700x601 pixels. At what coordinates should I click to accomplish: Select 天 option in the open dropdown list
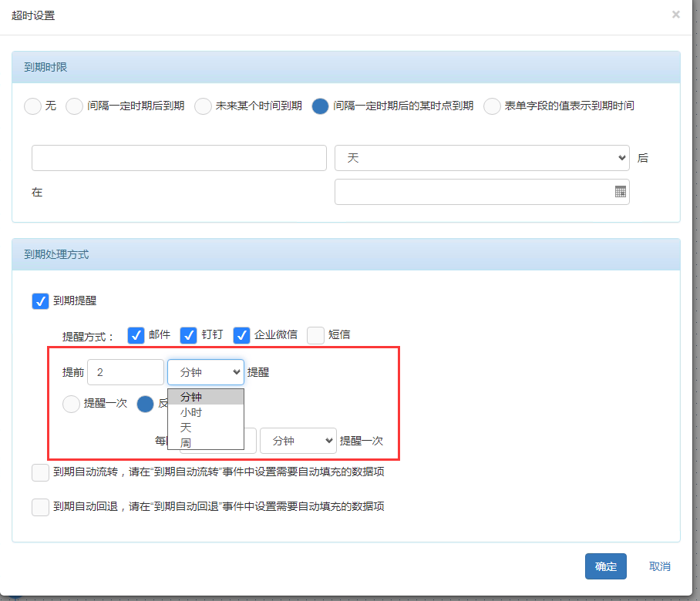pyautogui.click(x=186, y=427)
